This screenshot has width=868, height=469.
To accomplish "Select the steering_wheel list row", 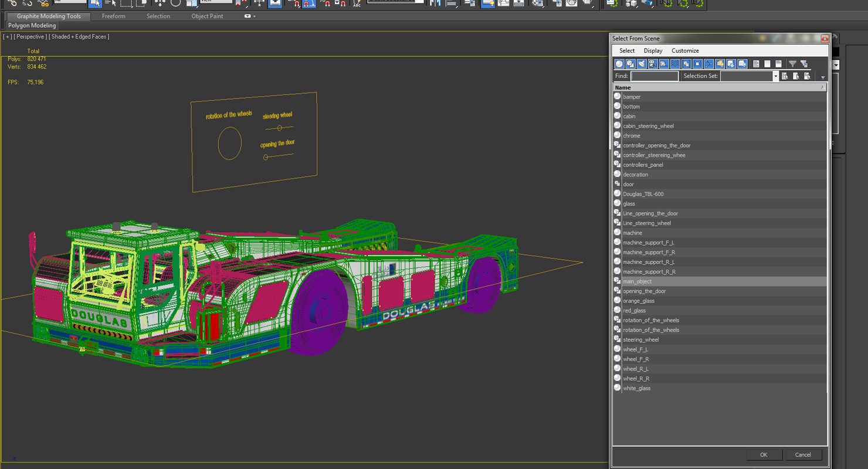I will coord(720,339).
